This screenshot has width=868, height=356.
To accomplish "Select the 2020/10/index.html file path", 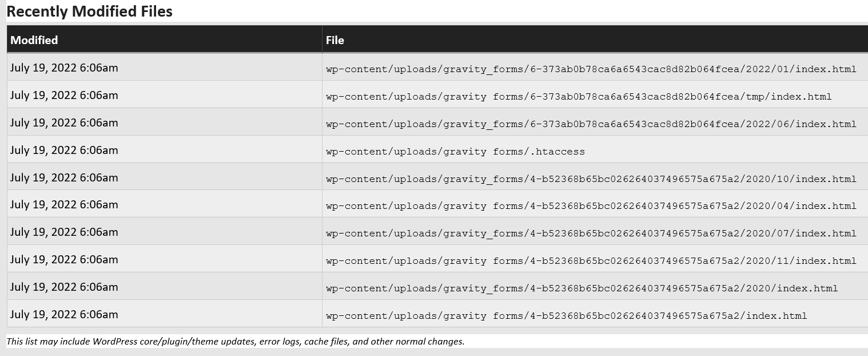I will tap(591, 179).
